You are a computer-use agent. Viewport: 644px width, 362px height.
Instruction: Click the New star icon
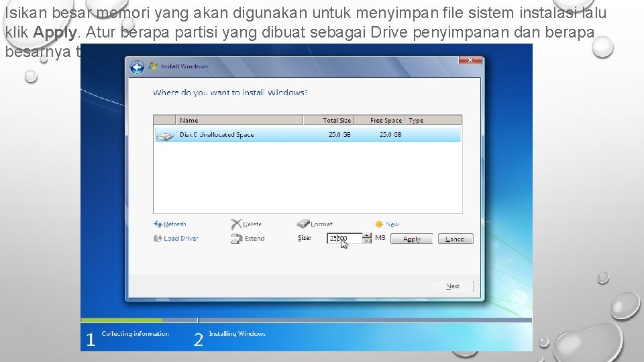pyautogui.click(x=379, y=224)
